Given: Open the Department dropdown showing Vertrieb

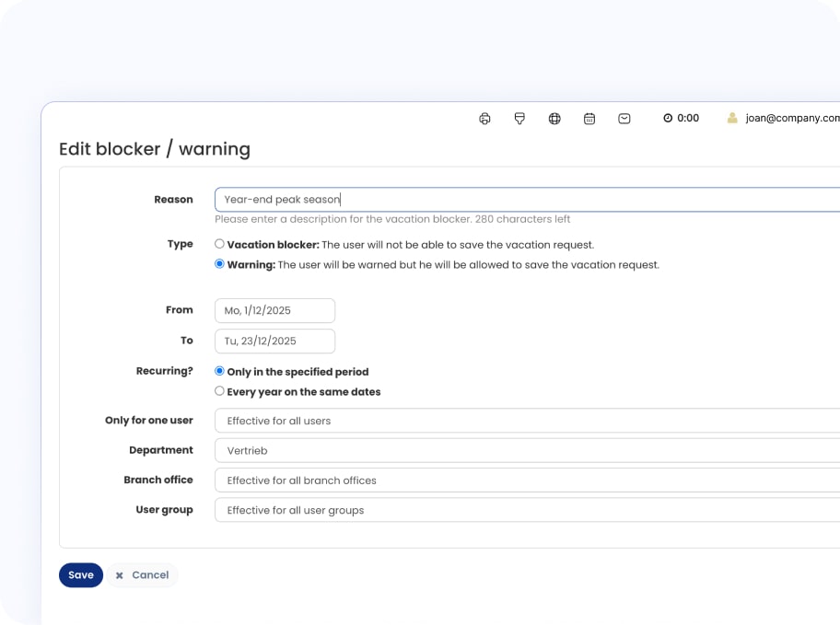Looking at the screenshot, I should (x=527, y=450).
